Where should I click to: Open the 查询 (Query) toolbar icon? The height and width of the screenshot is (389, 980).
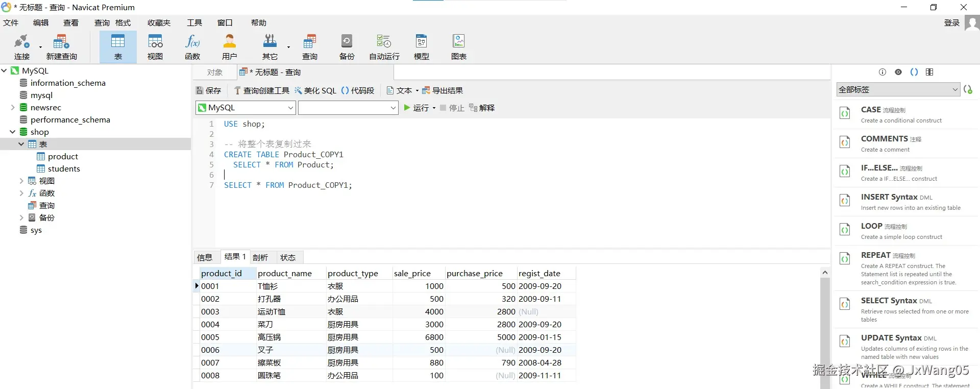[310, 47]
